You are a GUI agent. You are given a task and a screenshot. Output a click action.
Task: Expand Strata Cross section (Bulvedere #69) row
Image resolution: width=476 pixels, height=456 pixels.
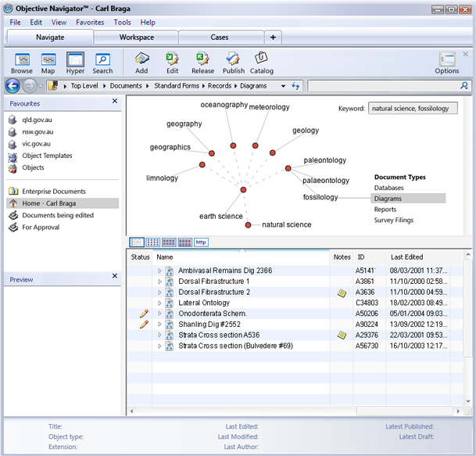(159, 346)
